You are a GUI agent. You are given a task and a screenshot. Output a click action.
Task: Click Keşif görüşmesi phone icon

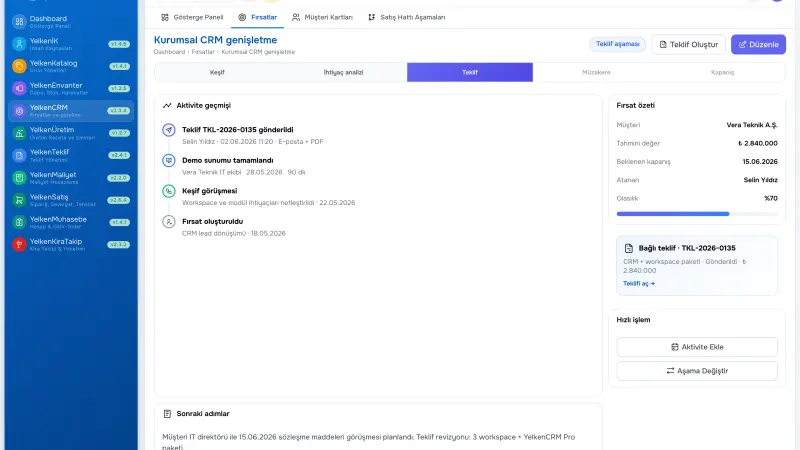(x=169, y=191)
